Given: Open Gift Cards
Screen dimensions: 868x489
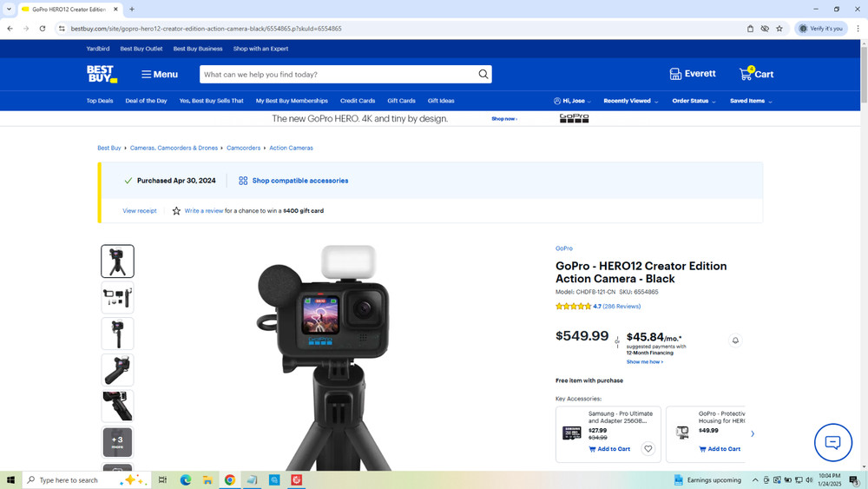Looking at the screenshot, I should [401, 101].
